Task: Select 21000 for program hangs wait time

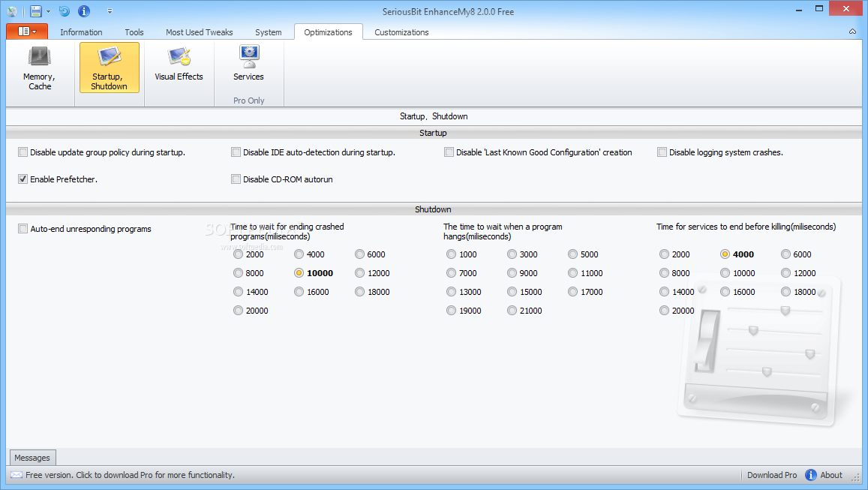Action: (x=512, y=311)
